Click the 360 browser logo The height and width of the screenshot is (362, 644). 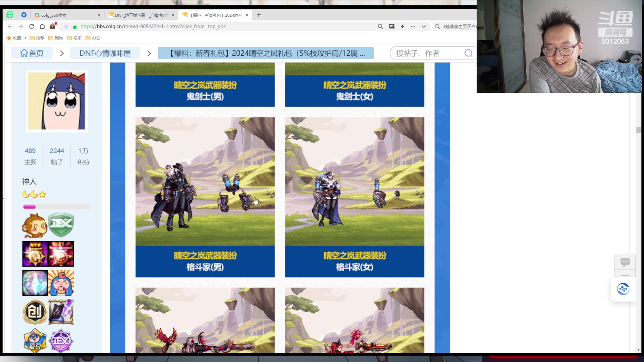(10, 15)
